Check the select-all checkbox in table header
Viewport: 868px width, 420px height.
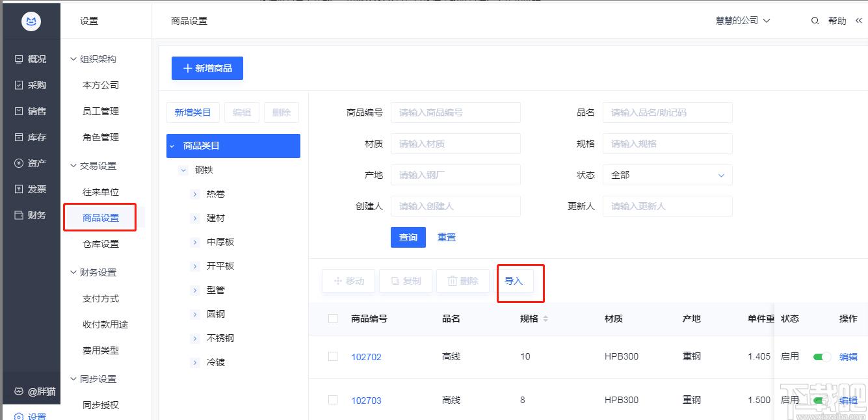point(333,319)
